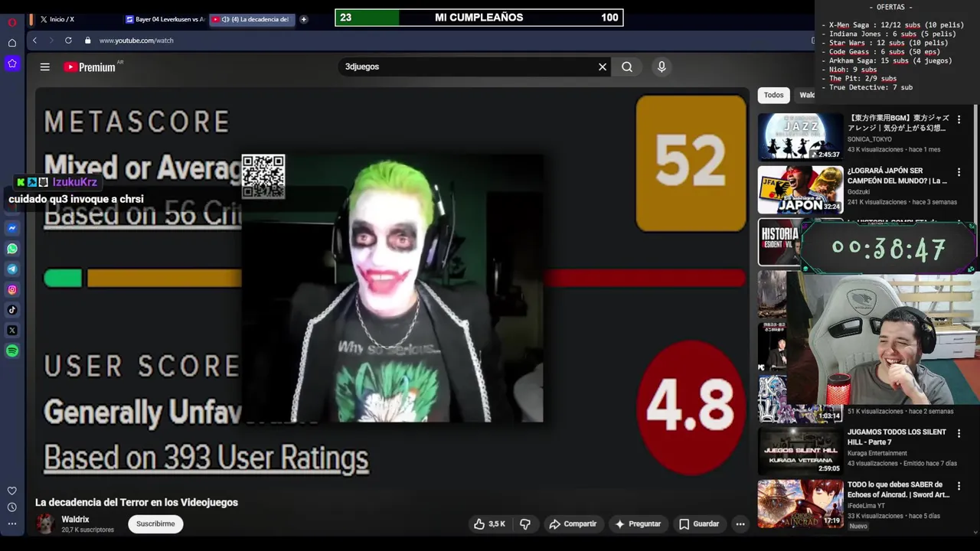The height and width of the screenshot is (551, 980).
Task: Open options for JUGAMOS TODOS LOS SILENT HILL
Action: pyautogui.click(x=959, y=434)
